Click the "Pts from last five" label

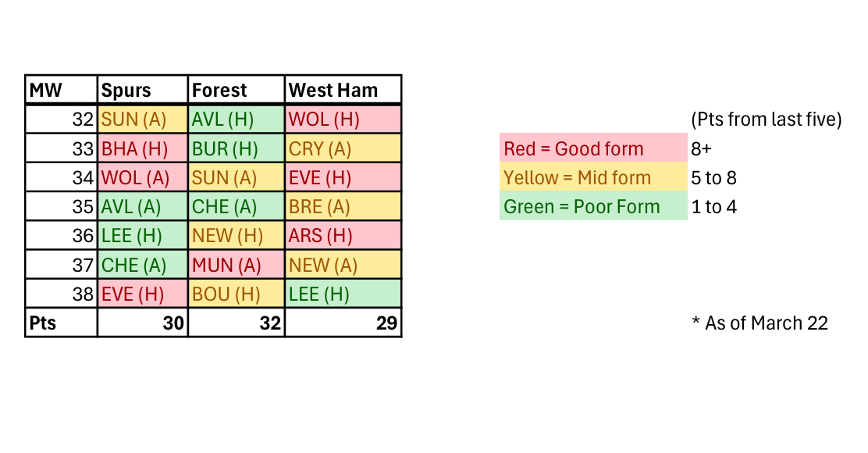(x=766, y=120)
